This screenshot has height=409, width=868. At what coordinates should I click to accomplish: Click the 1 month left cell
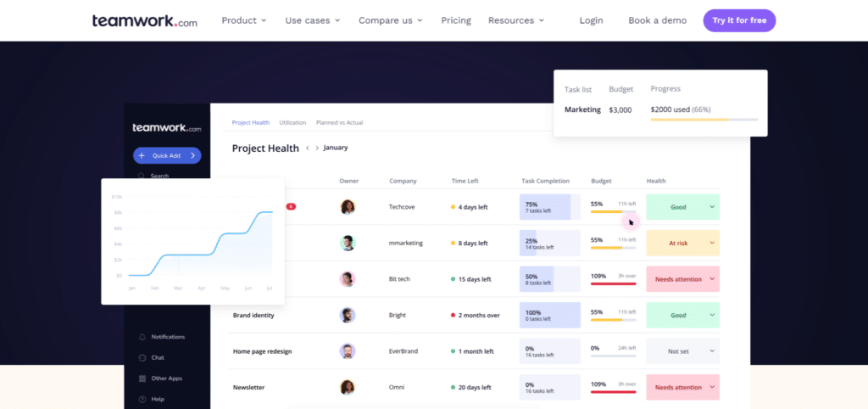coord(471,351)
